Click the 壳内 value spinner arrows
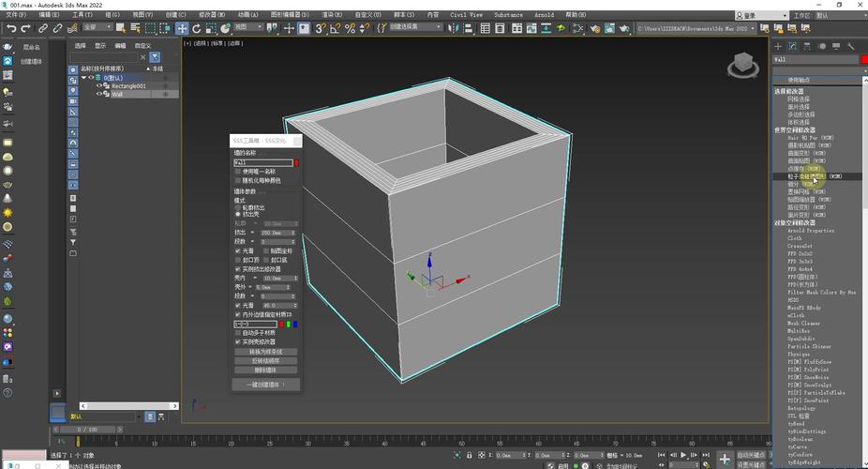868x469 pixels. pyautogui.click(x=296, y=278)
